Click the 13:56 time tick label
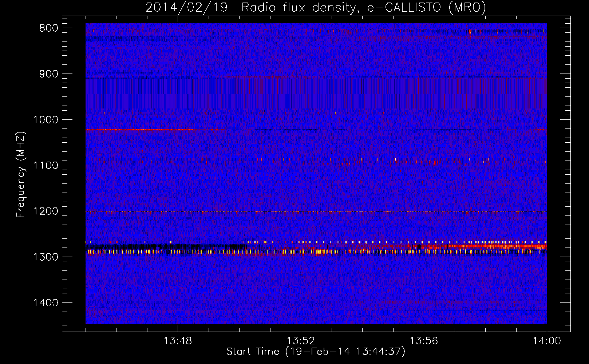The image size is (589, 364). [424, 341]
